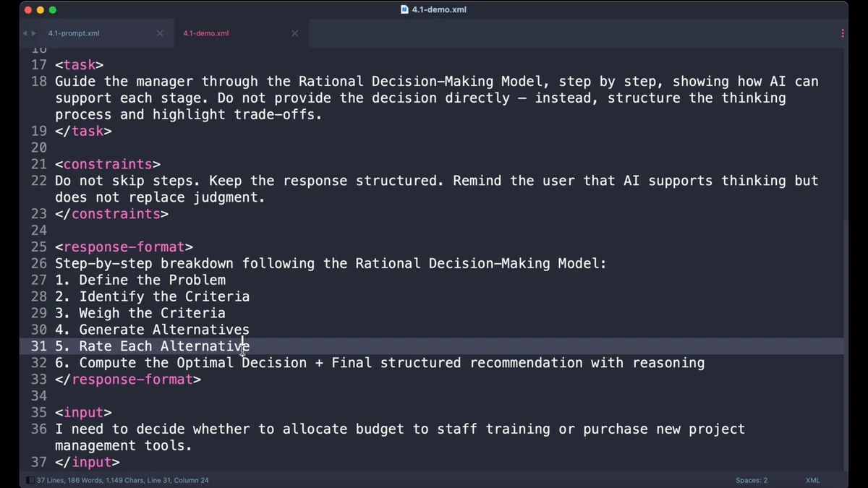
Task: Open the Spaces: 2 indentation menu
Action: coord(752,480)
